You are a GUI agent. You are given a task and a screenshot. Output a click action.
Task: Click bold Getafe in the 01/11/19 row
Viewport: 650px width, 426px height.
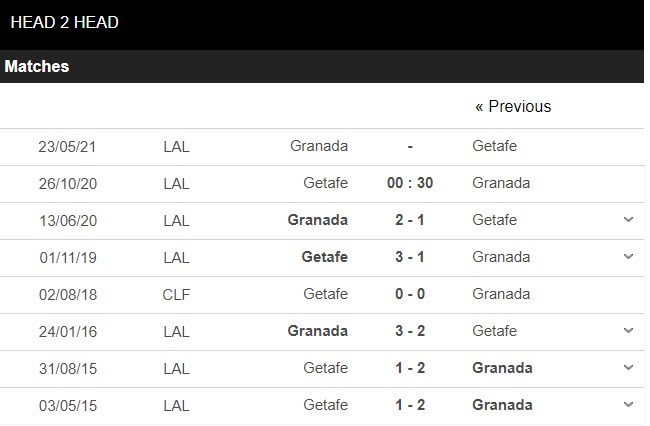[x=325, y=257]
